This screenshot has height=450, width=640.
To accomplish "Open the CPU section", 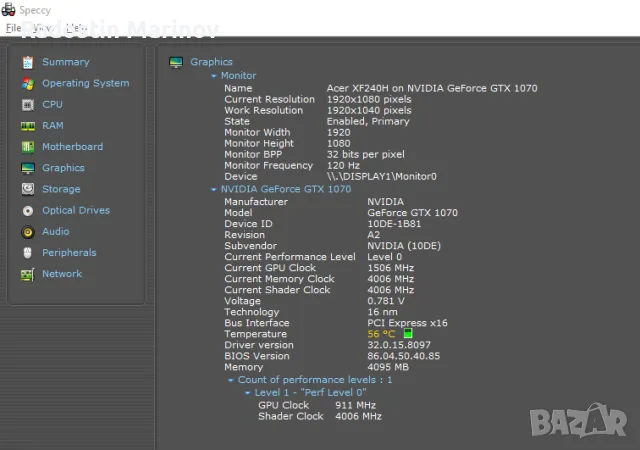I will click(x=53, y=105).
